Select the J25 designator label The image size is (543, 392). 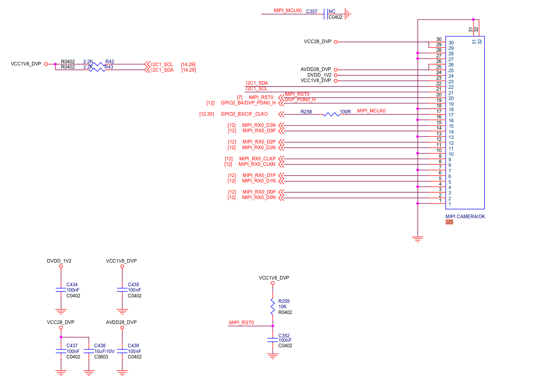[449, 222]
